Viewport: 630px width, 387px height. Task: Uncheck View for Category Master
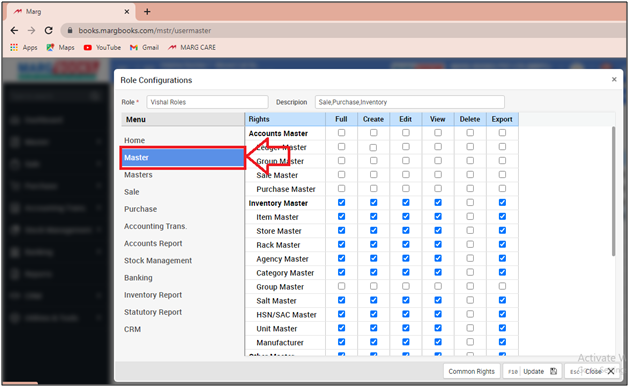tap(438, 272)
